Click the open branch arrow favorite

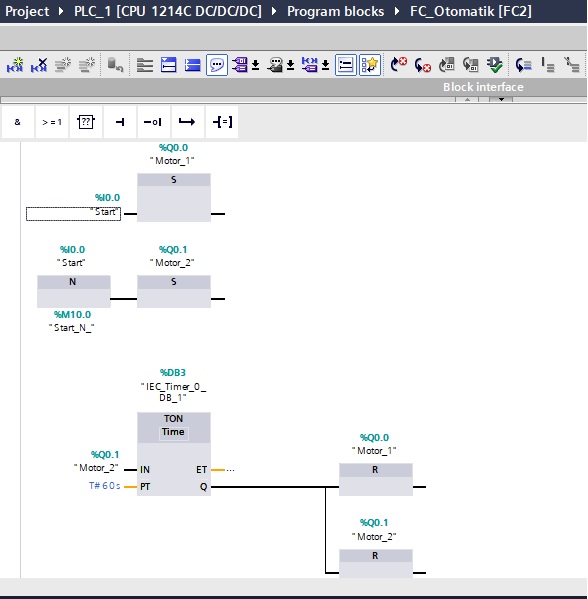tap(187, 122)
